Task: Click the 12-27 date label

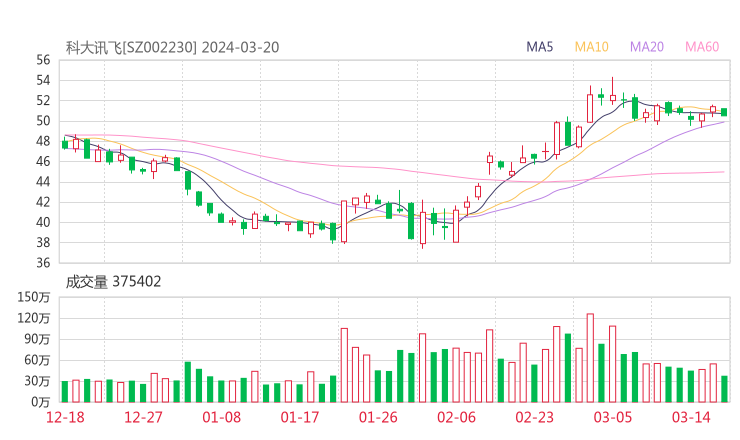Action: click(143, 417)
